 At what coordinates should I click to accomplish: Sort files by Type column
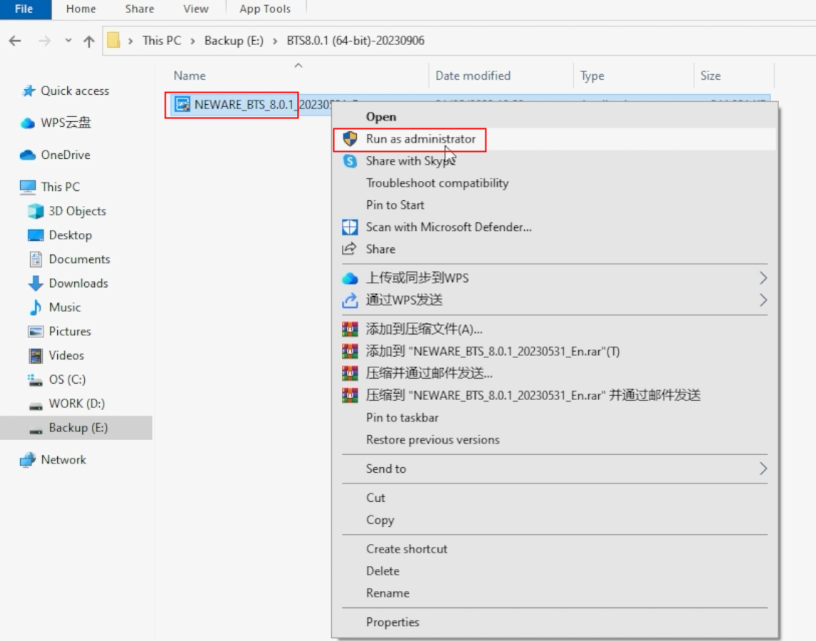coord(592,76)
